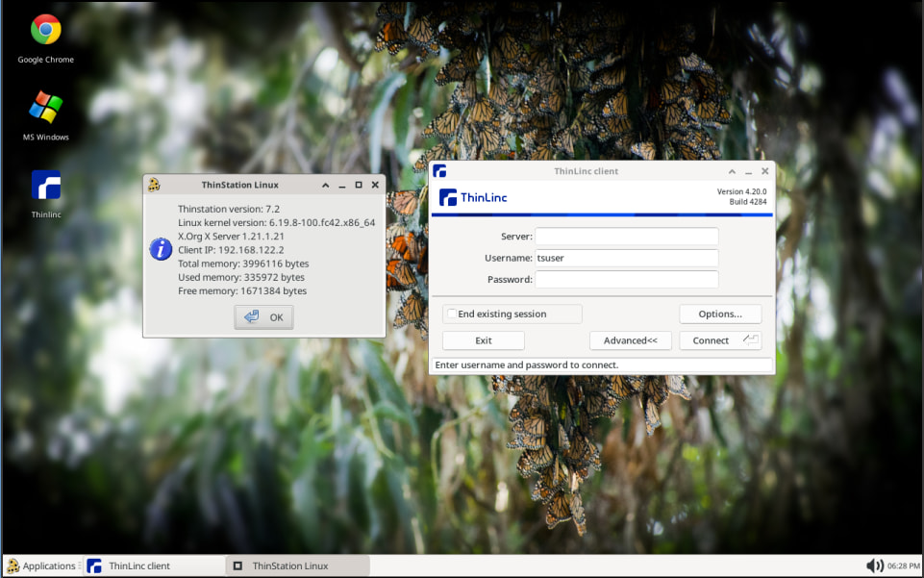Click the Exit button in ThinLinc client
The image size is (924, 578).
pos(484,340)
